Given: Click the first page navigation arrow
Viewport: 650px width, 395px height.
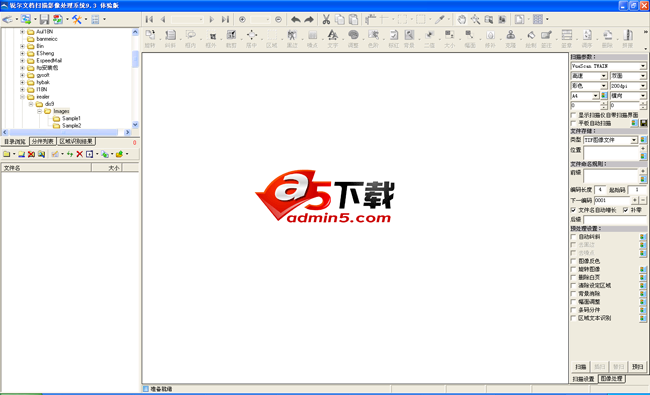Looking at the screenshot, I should click(x=149, y=19).
